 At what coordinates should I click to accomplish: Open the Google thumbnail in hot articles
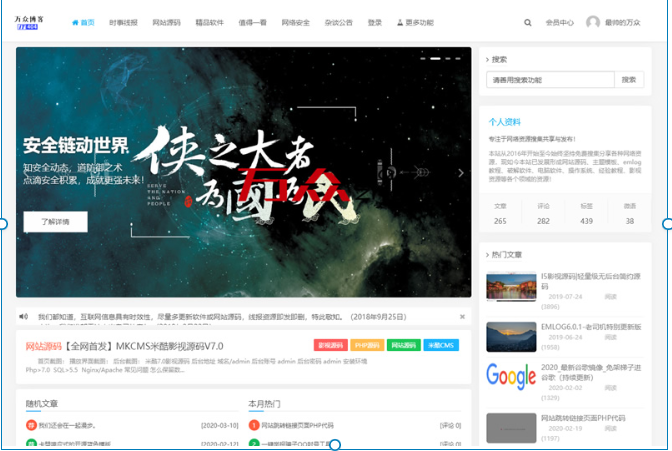click(x=510, y=375)
